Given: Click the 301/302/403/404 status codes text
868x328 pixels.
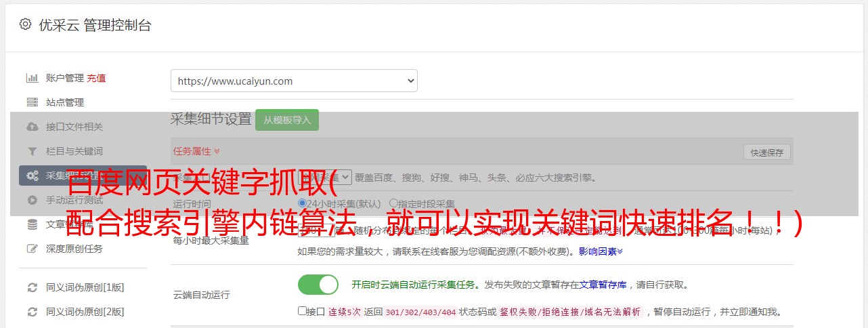Looking at the screenshot, I should tap(420, 312).
